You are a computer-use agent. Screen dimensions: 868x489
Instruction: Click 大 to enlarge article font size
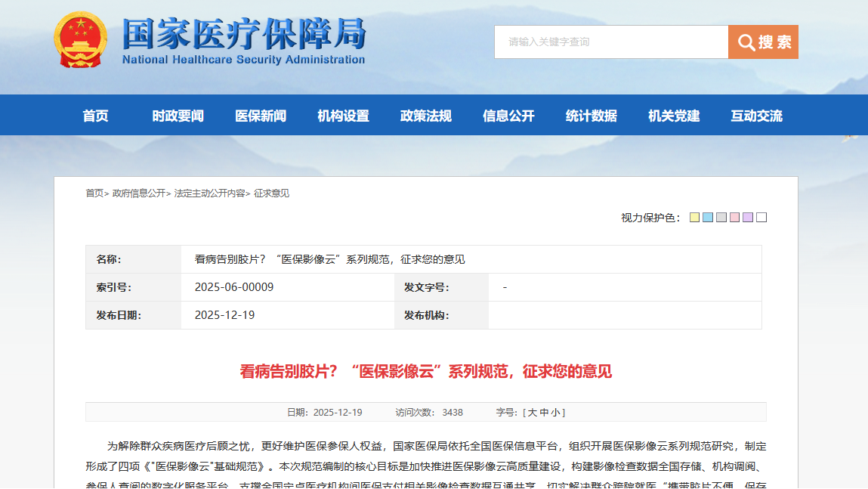point(530,411)
